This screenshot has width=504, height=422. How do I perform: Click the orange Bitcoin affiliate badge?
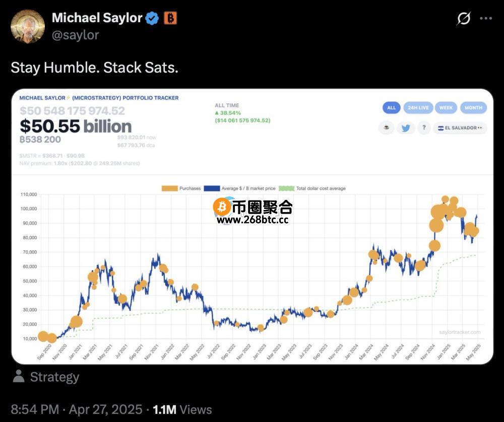[x=170, y=18]
